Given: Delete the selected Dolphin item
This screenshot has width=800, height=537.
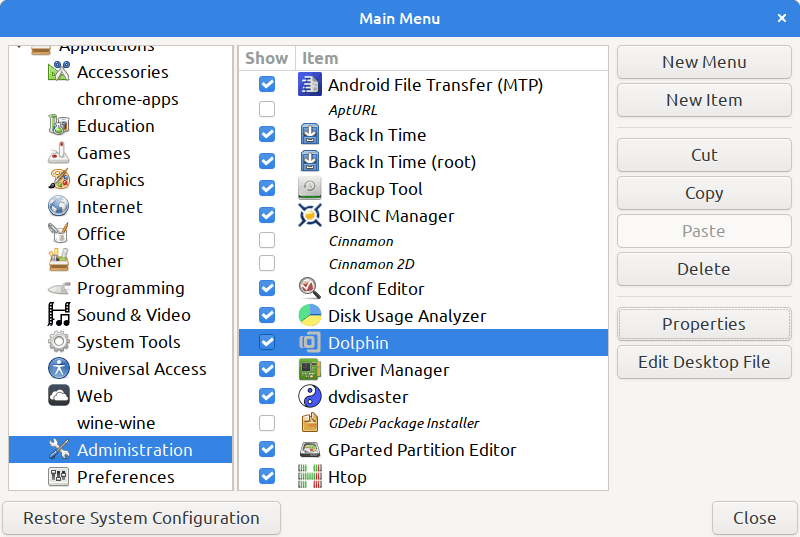Looking at the screenshot, I should (x=704, y=269).
